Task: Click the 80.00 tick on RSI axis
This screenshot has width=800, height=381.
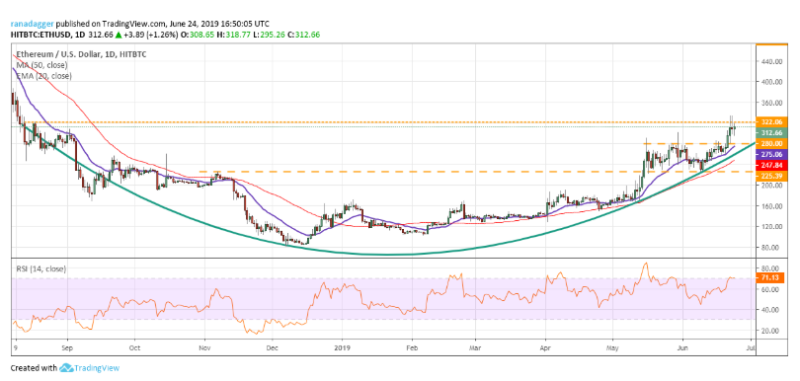Action: (x=771, y=268)
